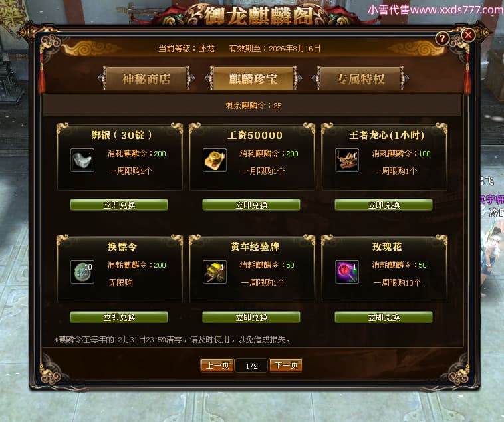Click the 黄车经验牌 yellow cart icon
Screen dimensions: 504x422
point(215,272)
